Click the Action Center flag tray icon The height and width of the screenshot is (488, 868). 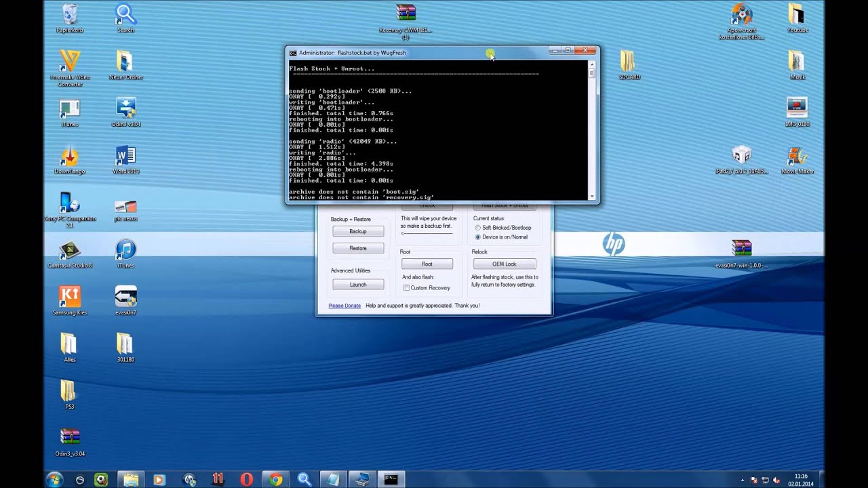pos(753,480)
